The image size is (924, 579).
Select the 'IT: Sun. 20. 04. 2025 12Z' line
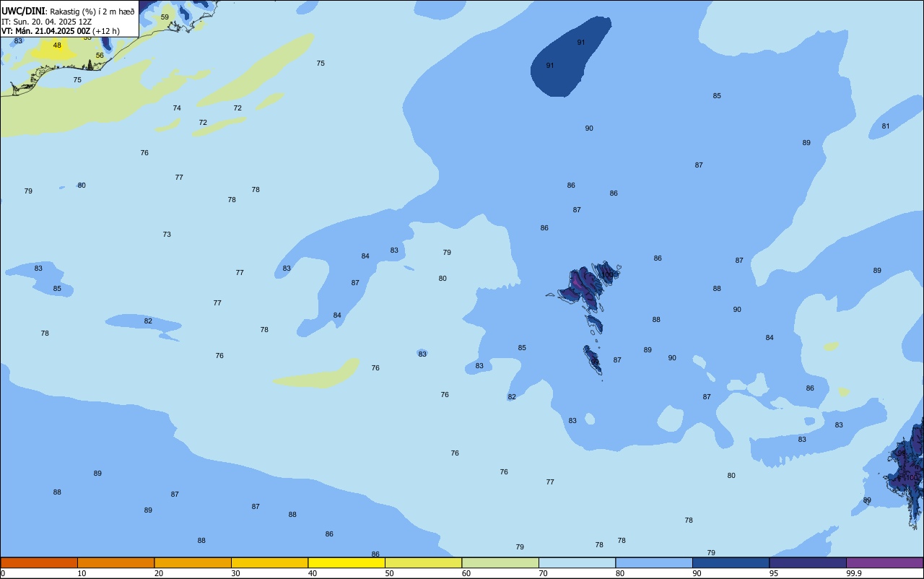coord(46,22)
